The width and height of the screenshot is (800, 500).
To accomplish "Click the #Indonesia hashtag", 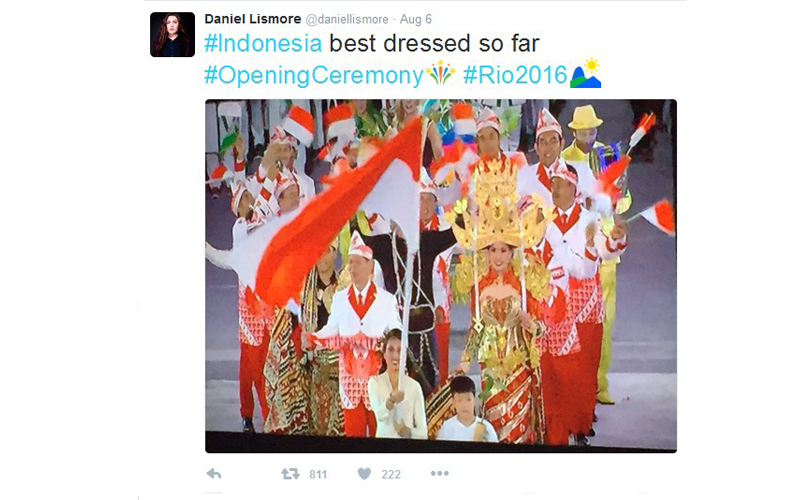I will (x=263, y=43).
